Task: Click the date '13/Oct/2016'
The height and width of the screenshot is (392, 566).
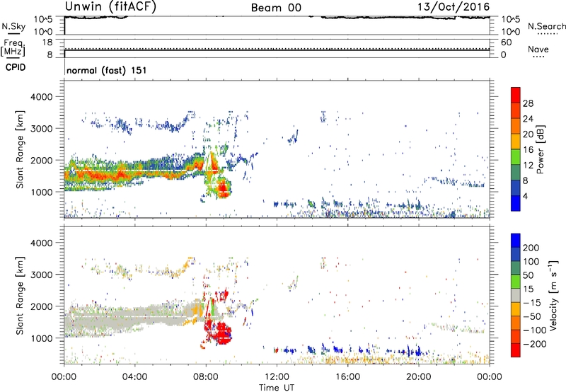Action: point(454,7)
